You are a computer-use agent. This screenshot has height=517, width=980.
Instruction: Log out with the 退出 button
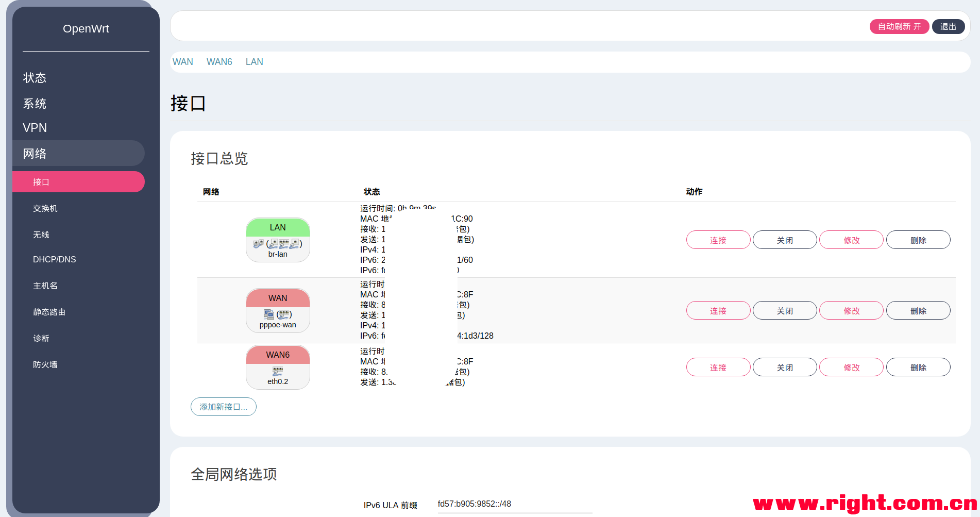[948, 26]
